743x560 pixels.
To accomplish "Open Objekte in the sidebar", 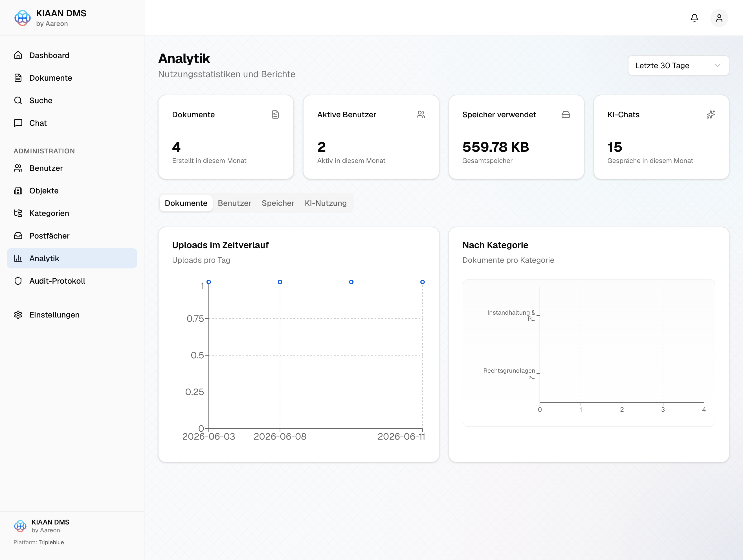I will pyautogui.click(x=72, y=191).
